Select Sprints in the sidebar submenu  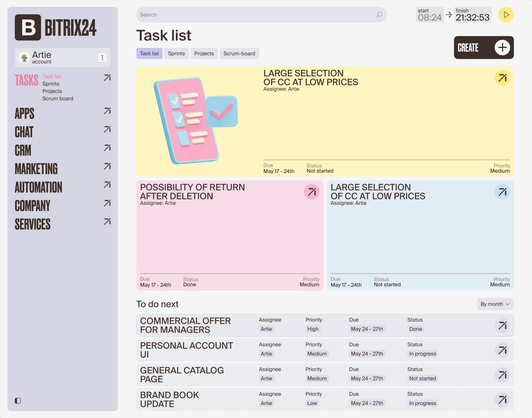[51, 84]
